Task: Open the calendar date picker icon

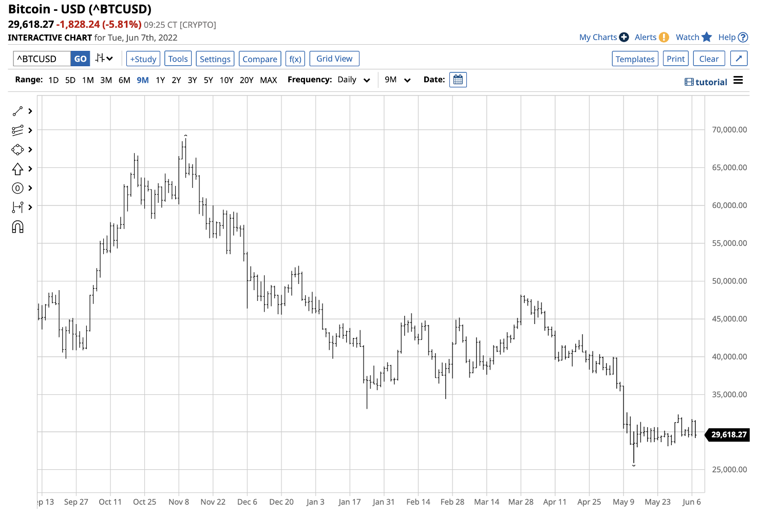Action: (x=458, y=80)
